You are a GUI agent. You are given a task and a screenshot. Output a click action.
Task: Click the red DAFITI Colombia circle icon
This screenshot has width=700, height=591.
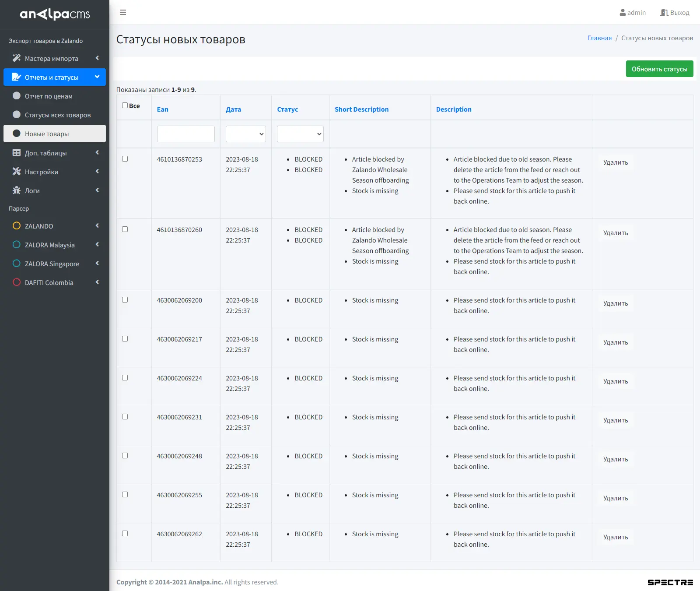click(x=17, y=282)
